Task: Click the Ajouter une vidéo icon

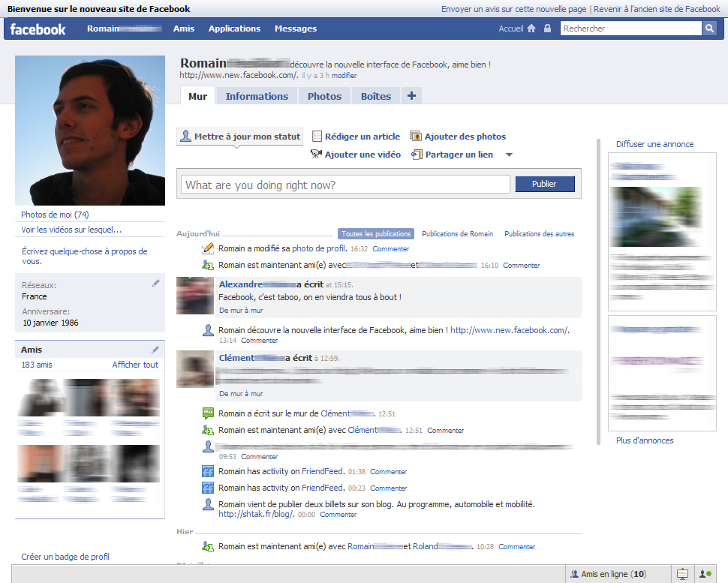Action: click(316, 154)
